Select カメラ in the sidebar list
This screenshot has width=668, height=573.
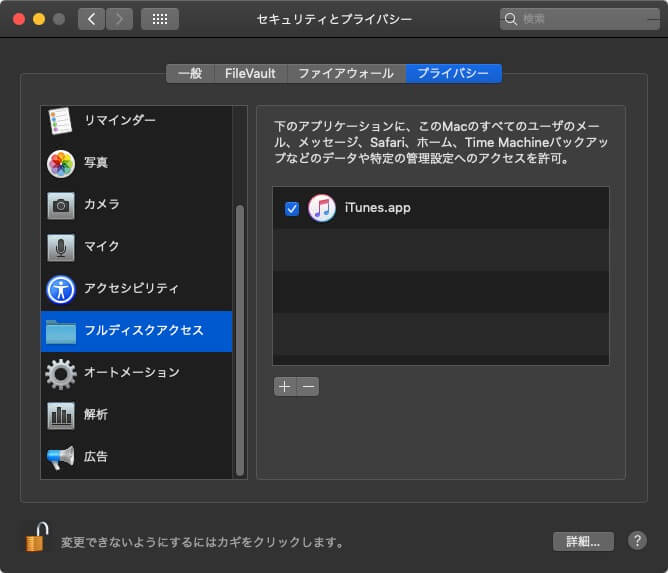(x=136, y=206)
